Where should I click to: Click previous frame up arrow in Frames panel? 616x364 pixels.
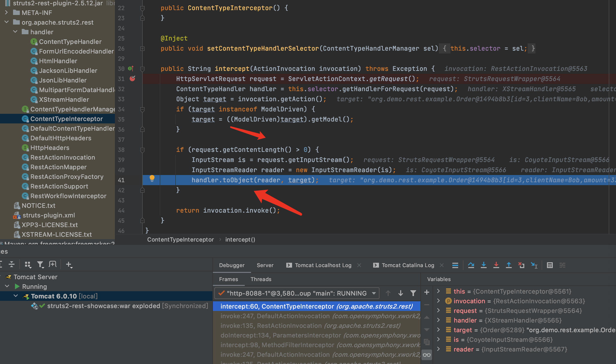tap(388, 293)
